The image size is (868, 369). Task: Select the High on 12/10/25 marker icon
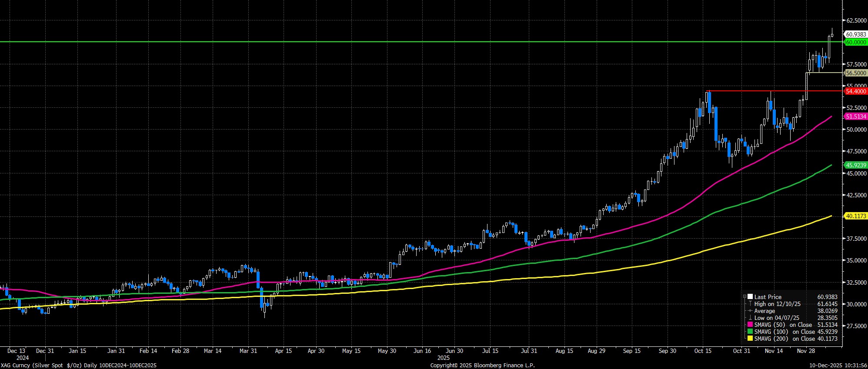click(x=750, y=304)
